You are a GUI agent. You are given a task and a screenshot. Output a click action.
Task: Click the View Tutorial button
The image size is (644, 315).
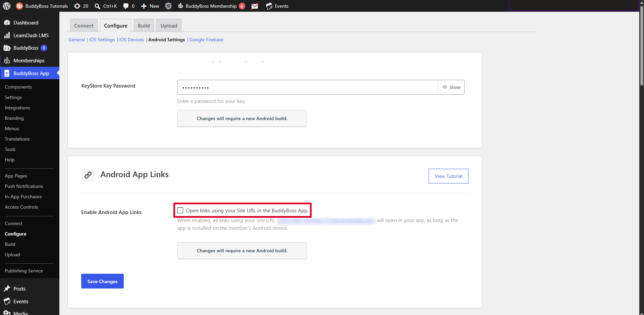[448, 176]
